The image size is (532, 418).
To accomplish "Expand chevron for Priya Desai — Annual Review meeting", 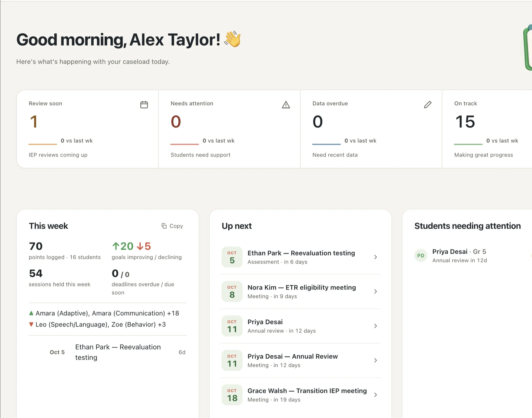I will pos(375,360).
